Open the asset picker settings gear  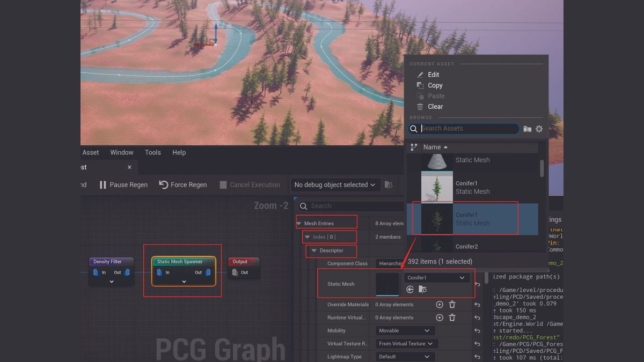pyautogui.click(x=539, y=129)
